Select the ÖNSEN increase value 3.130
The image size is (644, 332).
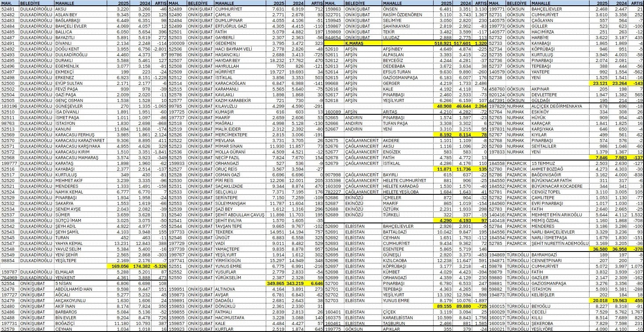pyautogui.click(x=481, y=9)
